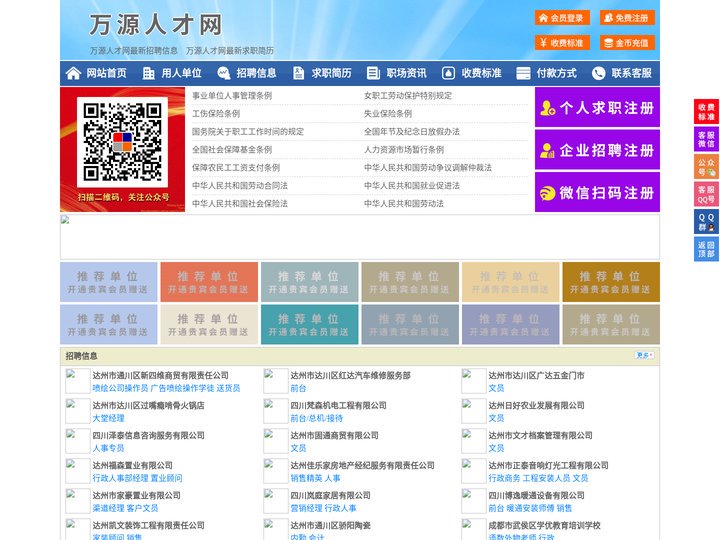
Task: Click the 万源人才网 site logo title
Action: coord(156,25)
